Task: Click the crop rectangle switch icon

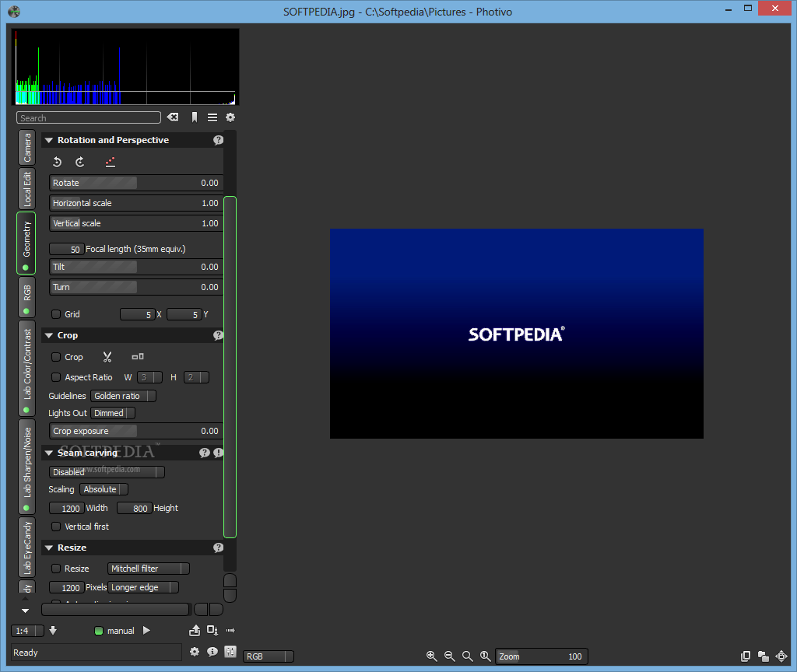Action: (x=138, y=357)
